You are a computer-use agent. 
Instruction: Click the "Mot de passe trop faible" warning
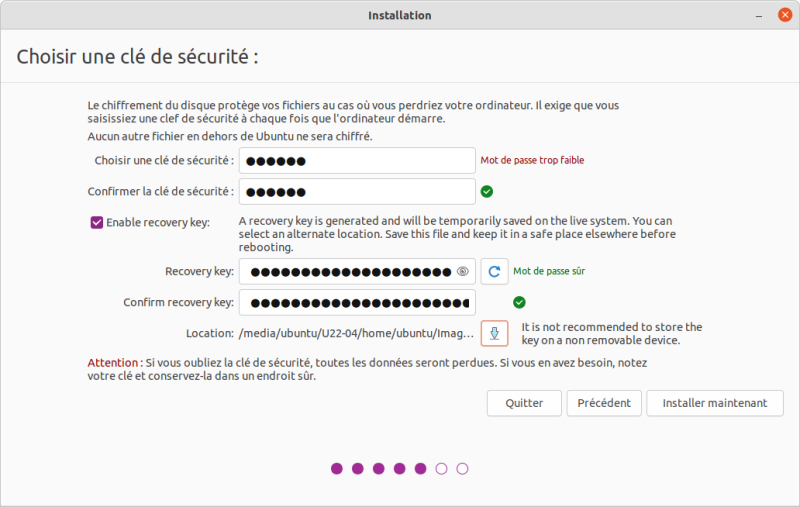(x=532, y=160)
